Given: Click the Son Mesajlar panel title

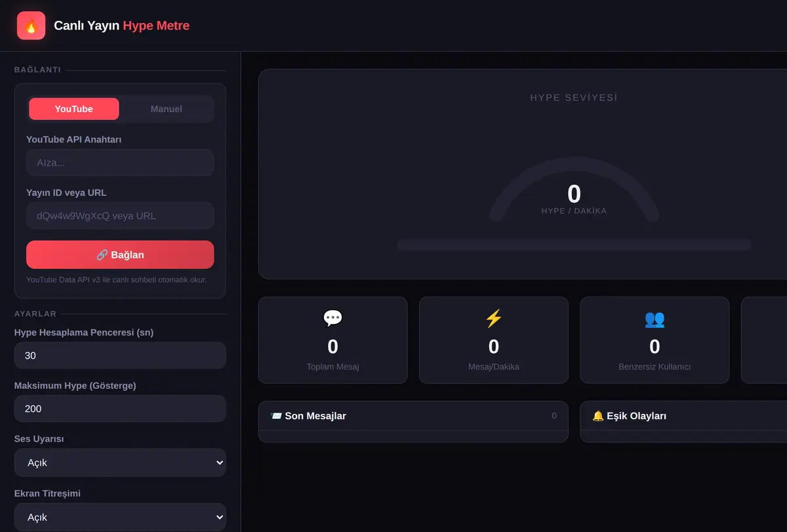Looking at the screenshot, I should point(315,416).
